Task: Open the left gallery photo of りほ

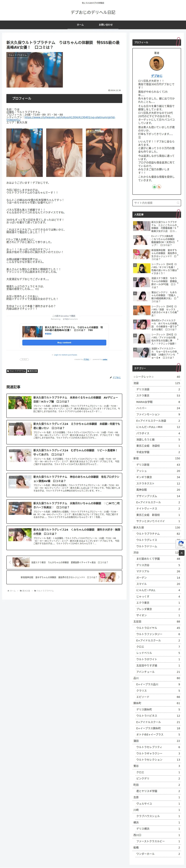Action: [25, 153]
